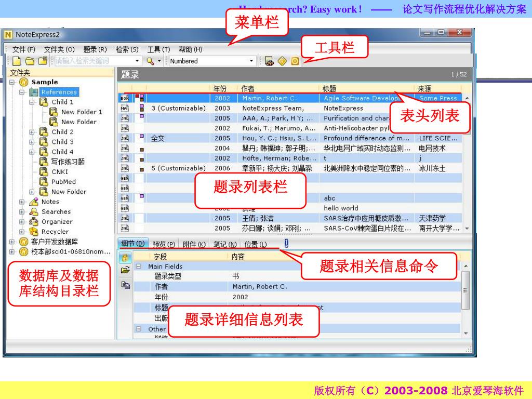Click the copy icon in detail sidebar
The height and width of the screenshot is (399, 532).
pos(126,285)
